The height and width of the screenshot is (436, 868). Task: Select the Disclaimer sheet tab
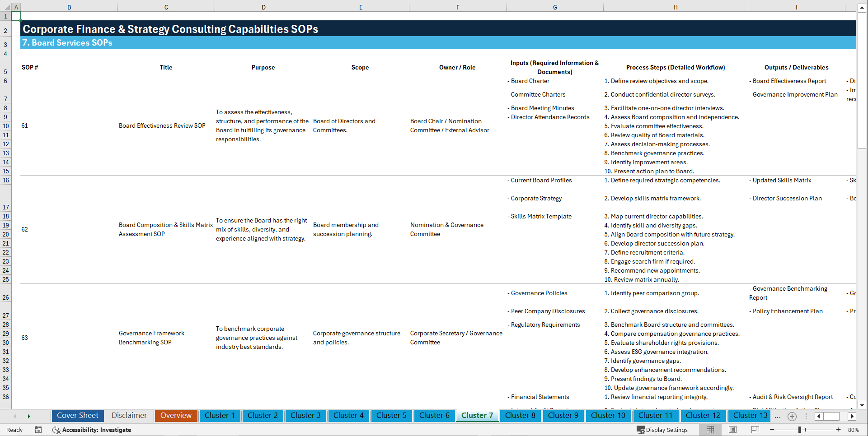tap(129, 416)
